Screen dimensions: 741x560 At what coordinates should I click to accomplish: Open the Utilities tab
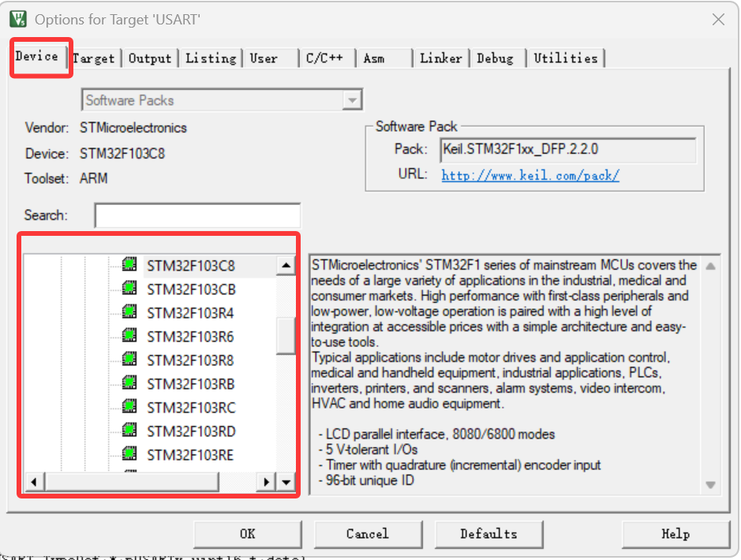[x=566, y=58]
